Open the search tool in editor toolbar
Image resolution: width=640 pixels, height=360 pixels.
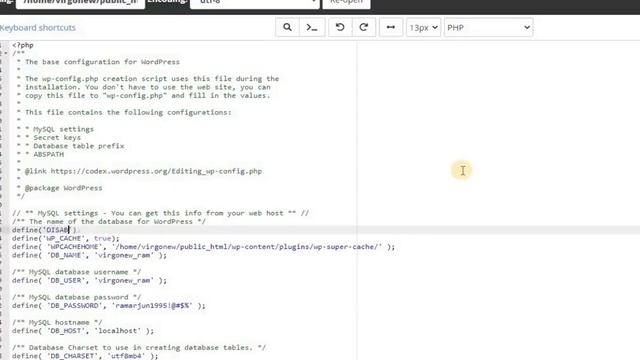pyautogui.click(x=287, y=27)
